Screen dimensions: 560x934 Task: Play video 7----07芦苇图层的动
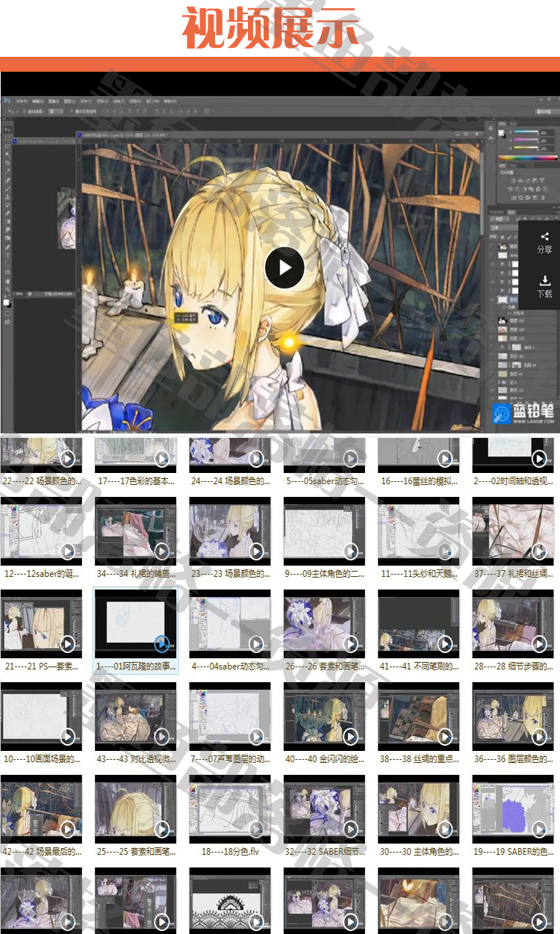point(257,736)
